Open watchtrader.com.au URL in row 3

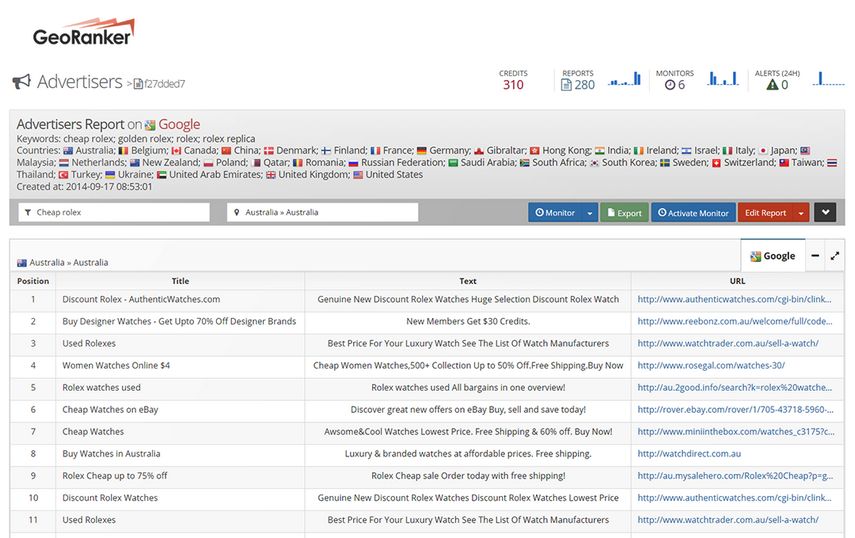pyautogui.click(x=728, y=343)
